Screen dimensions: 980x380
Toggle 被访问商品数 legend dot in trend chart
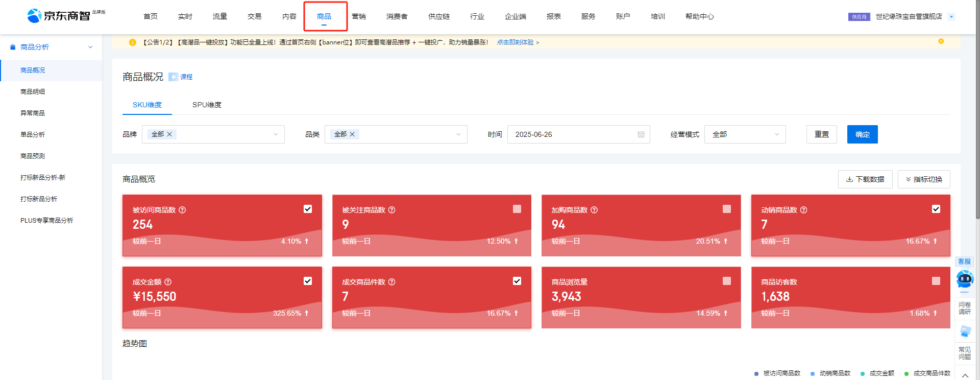point(756,373)
